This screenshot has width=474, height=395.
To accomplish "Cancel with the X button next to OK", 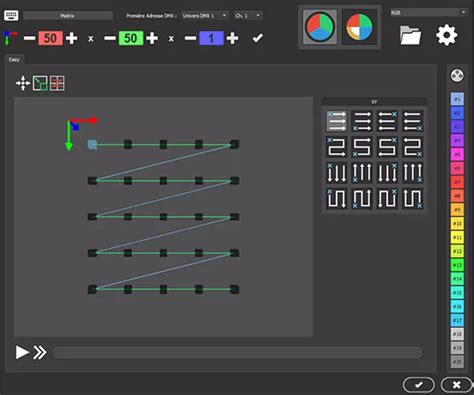I will (457, 385).
